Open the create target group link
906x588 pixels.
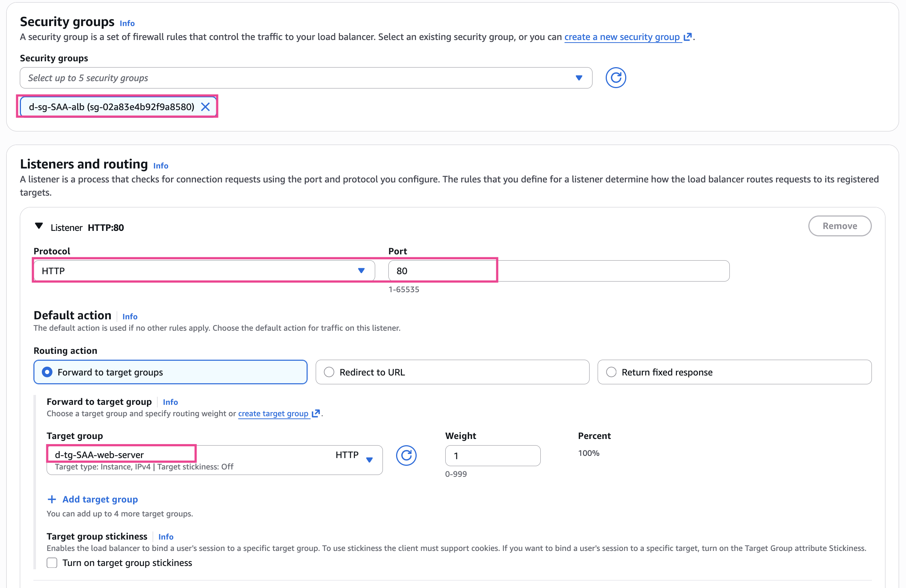(x=273, y=413)
